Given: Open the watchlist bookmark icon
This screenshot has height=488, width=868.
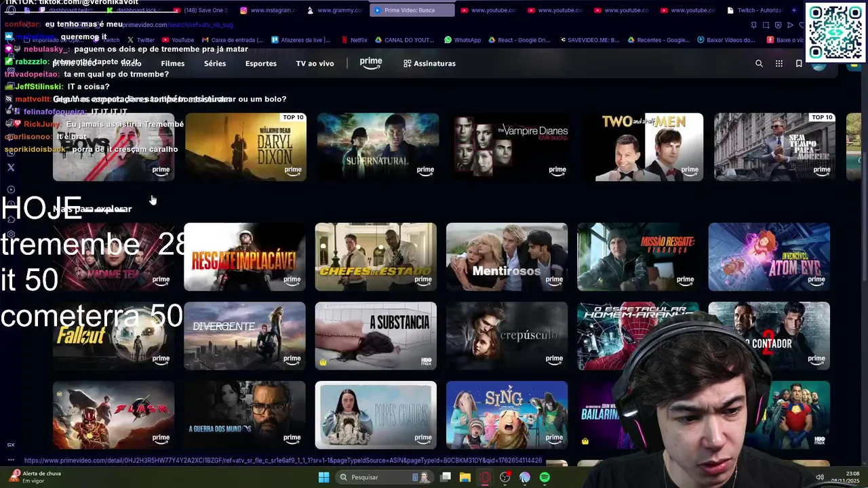Looking at the screenshot, I should (x=799, y=63).
